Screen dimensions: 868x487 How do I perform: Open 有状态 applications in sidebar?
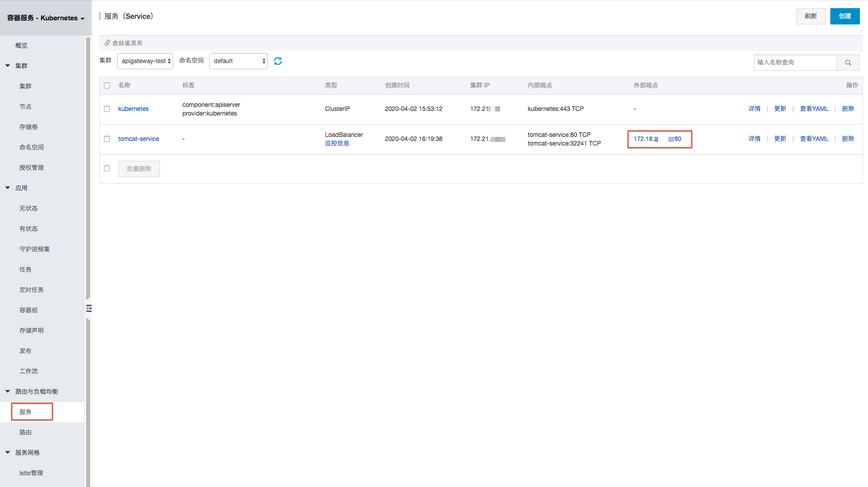[x=29, y=228]
